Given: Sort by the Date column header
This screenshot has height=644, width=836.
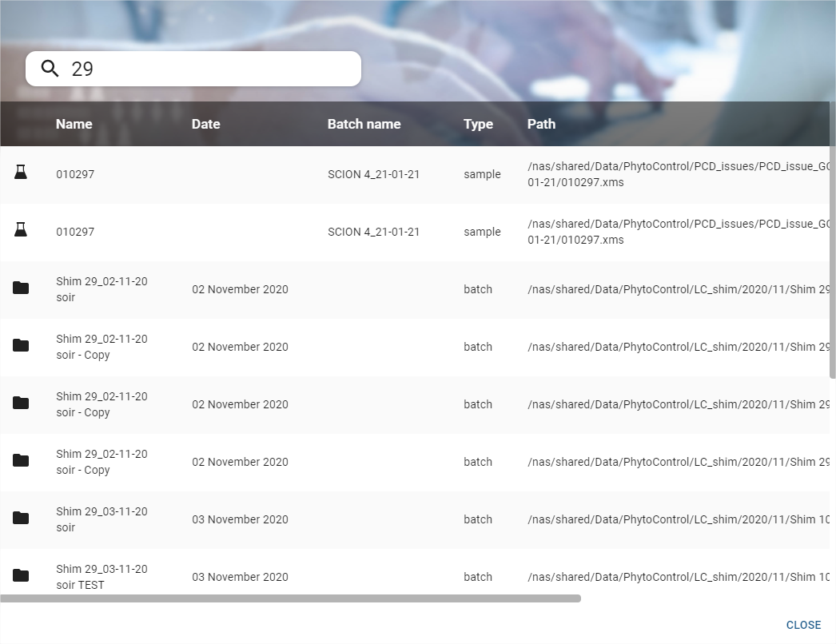Looking at the screenshot, I should (205, 124).
